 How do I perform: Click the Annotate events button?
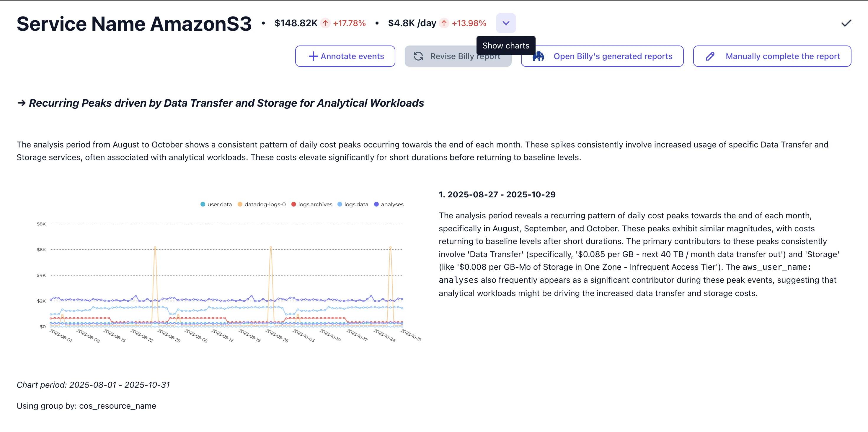click(x=345, y=56)
